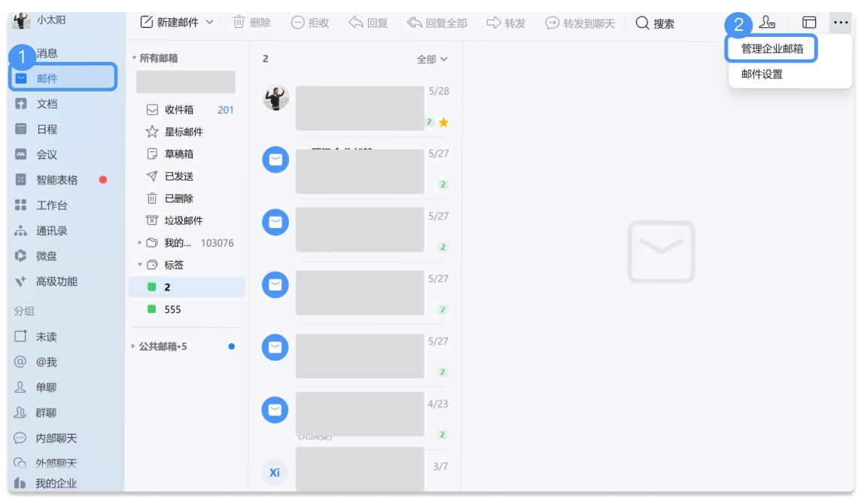Click the 内部聊天 internal chat icon
This screenshot has width=858, height=504.
point(20,438)
